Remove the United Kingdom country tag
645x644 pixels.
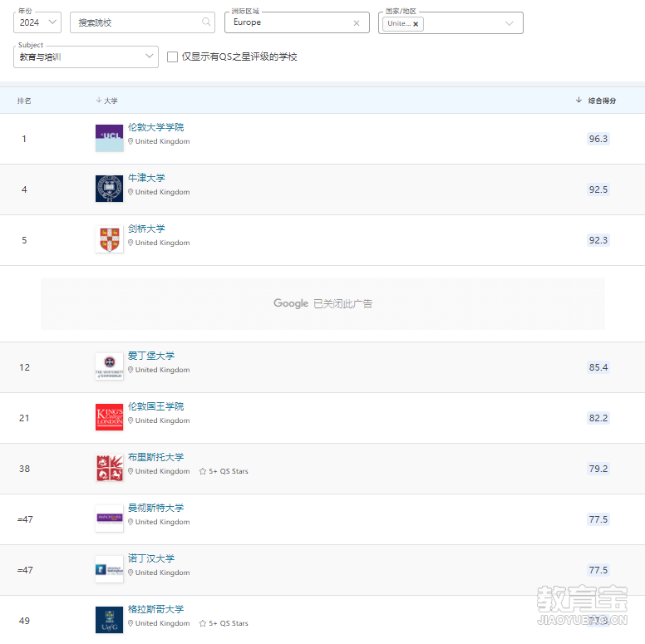click(416, 24)
